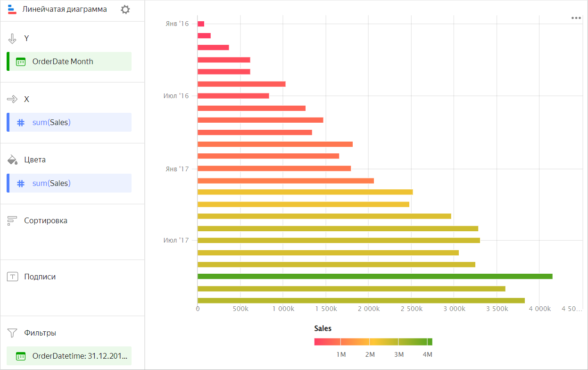Viewport: 588px width, 370px height.
Task: Open the three-dot chart menu
Action: 576,18
